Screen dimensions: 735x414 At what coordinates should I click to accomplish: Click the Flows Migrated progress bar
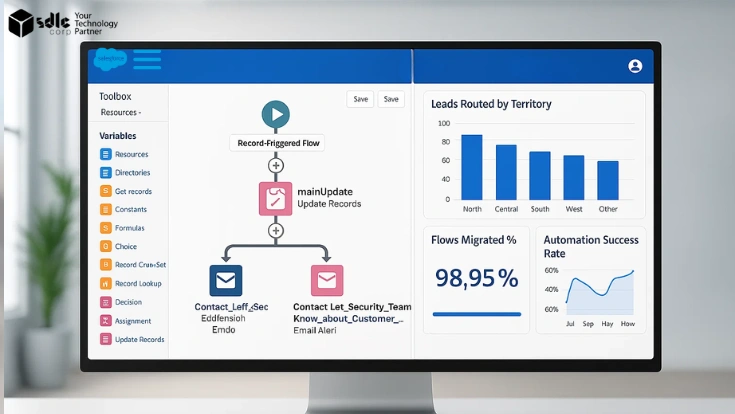[x=476, y=314]
